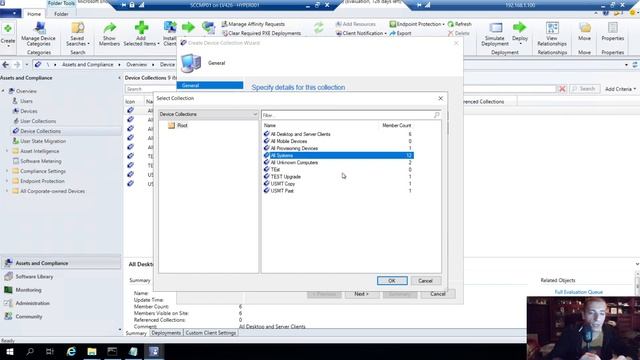Viewport: 640px width, 360px height.
Task: Switch to the Deployments bottom tab
Action: pyautogui.click(x=166, y=333)
